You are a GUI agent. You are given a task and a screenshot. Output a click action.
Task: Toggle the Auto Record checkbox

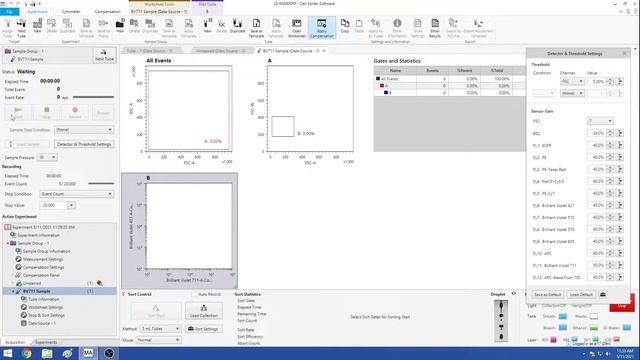click(194, 294)
